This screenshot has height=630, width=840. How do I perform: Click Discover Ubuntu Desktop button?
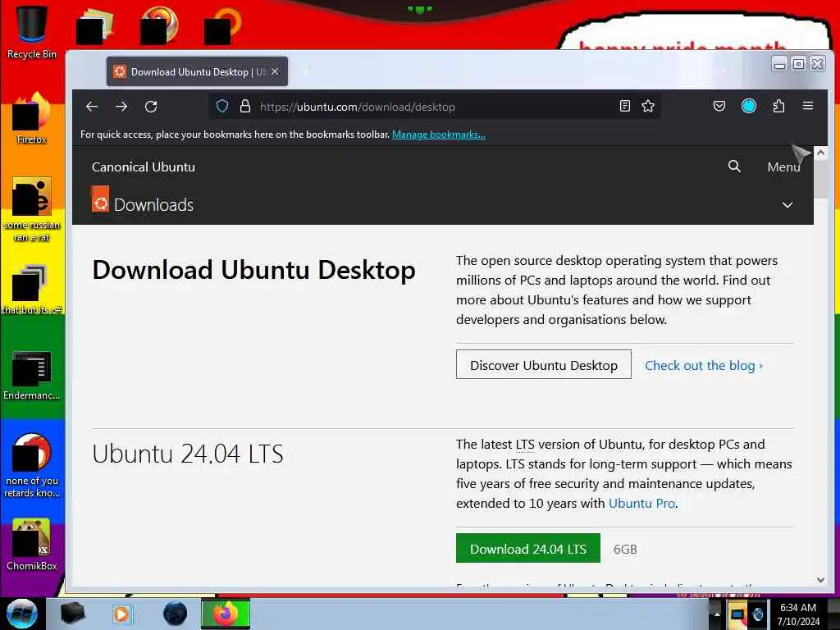(544, 364)
